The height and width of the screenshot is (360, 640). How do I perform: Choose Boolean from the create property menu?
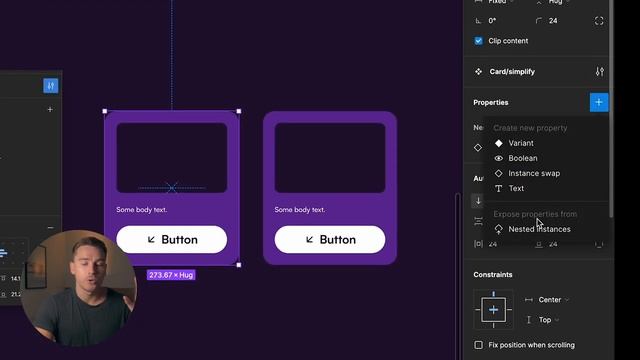522,158
